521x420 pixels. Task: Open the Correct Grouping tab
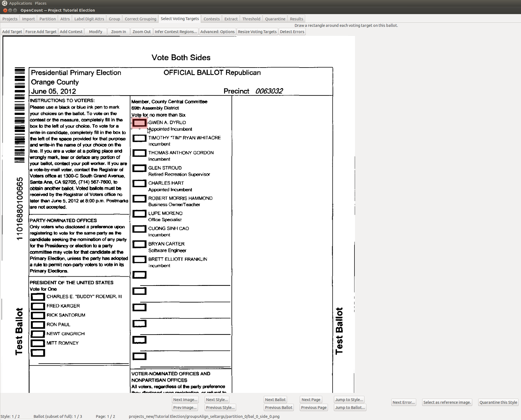point(141,19)
